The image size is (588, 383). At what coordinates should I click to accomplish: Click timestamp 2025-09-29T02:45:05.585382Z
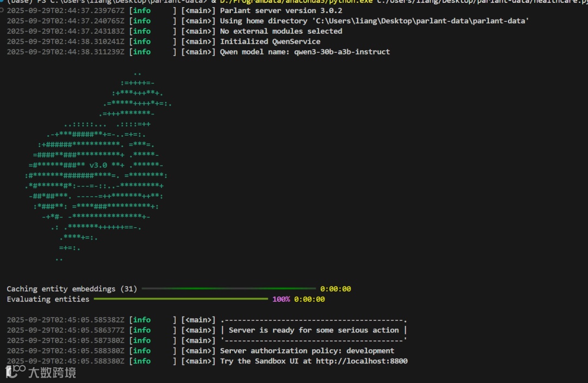pos(66,320)
